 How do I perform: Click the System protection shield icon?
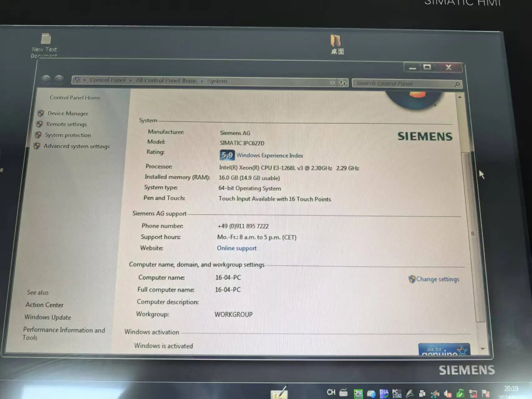(38, 135)
